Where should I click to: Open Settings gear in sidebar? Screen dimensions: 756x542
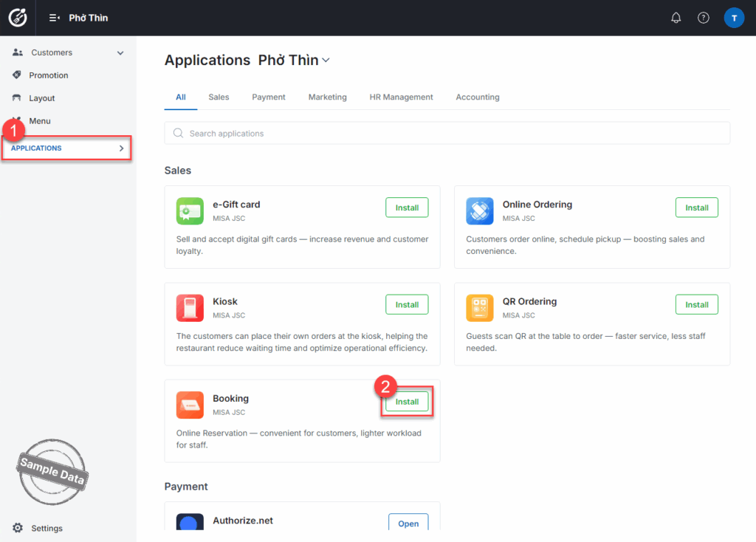pos(18,528)
